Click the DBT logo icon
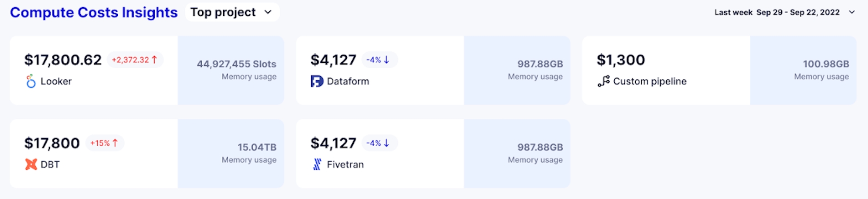Image resolution: width=868 pixels, height=199 pixels. pyautogui.click(x=31, y=164)
